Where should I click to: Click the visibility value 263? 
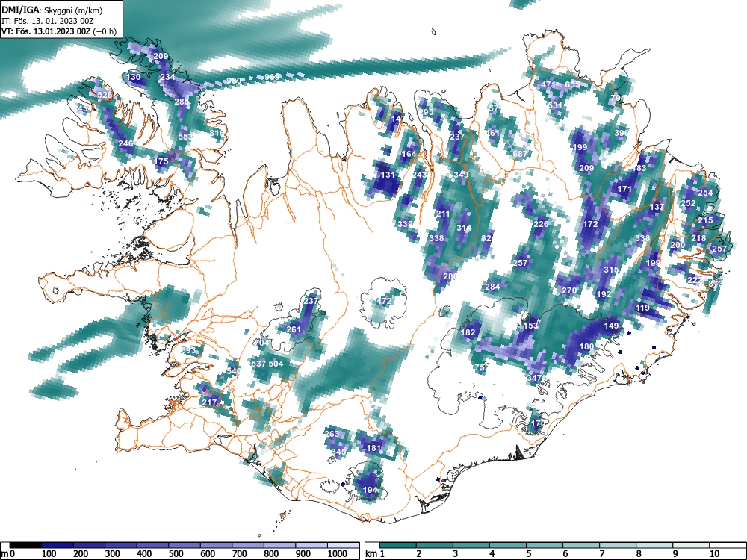332,434
